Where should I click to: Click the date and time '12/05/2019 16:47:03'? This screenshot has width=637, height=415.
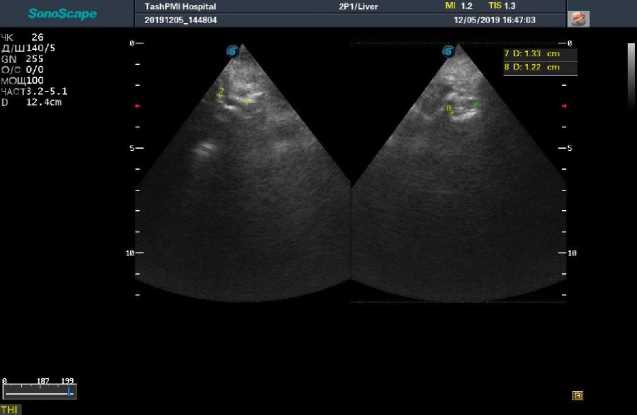(x=494, y=20)
